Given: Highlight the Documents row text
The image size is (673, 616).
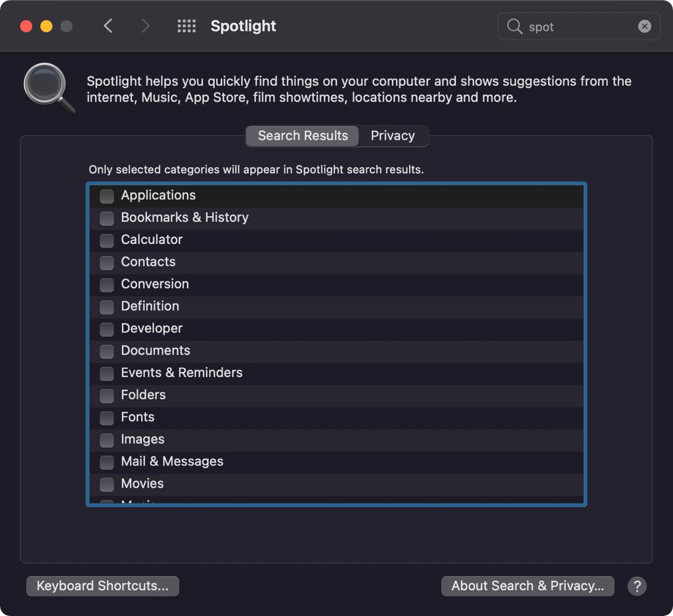Looking at the screenshot, I should (155, 350).
